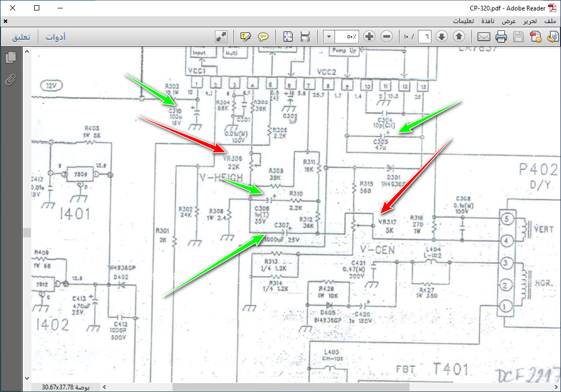Add a sticky note comment
The image size is (561, 392).
(x=263, y=37)
